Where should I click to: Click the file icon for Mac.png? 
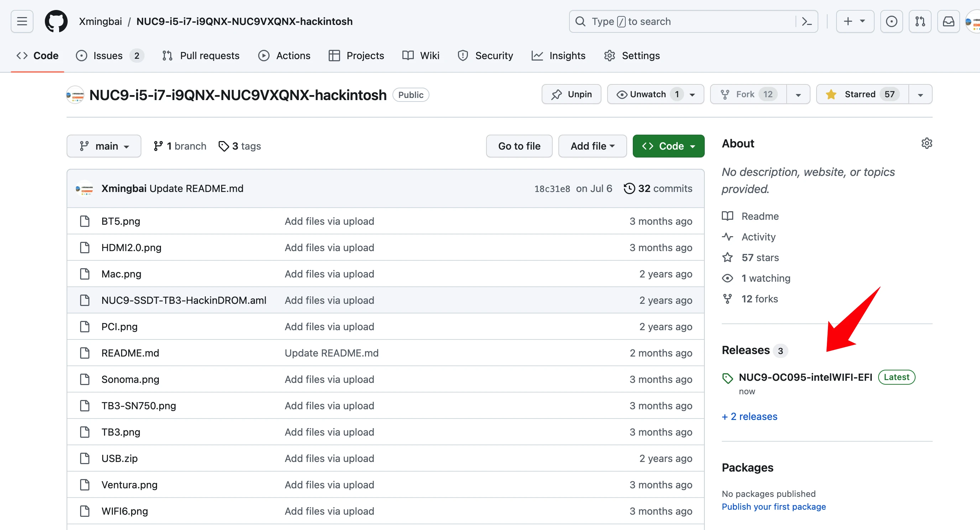84,274
